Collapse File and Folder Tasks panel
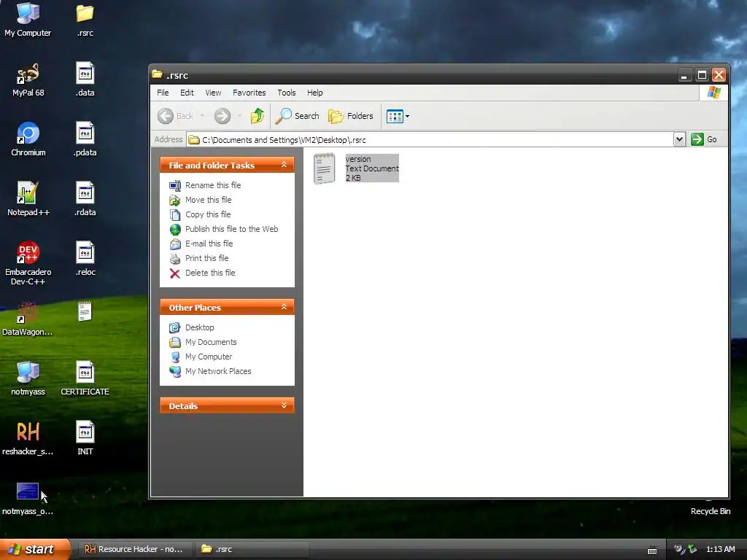This screenshot has height=560, width=747. [284, 165]
